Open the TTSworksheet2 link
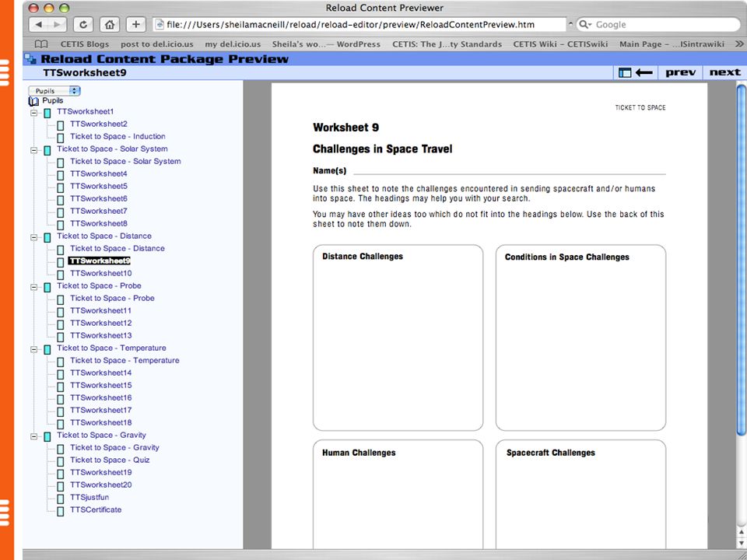Image resolution: width=747 pixels, height=560 pixels. pos(99,124)
